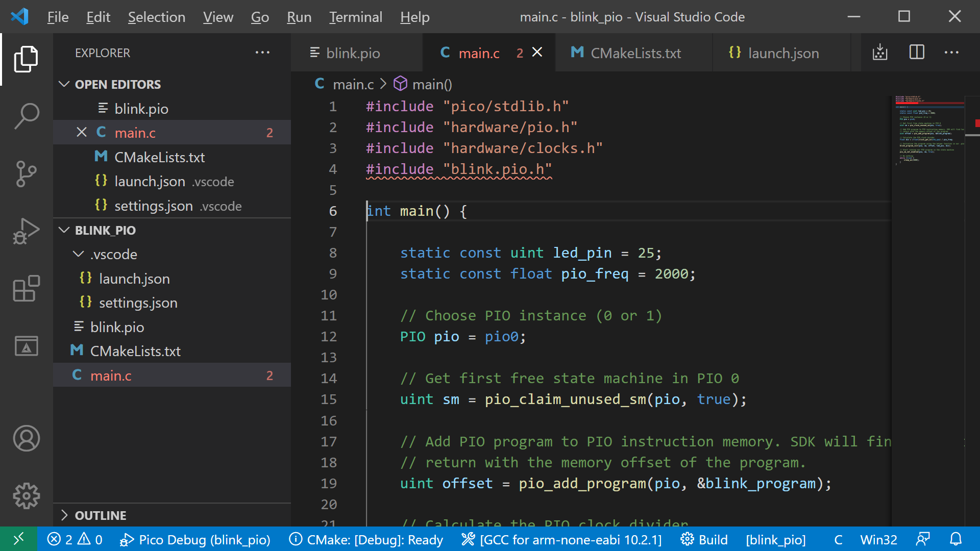Show errors and warnings count in status bar
This screenshot has height=551, width=980.
[x=75, y=539]
